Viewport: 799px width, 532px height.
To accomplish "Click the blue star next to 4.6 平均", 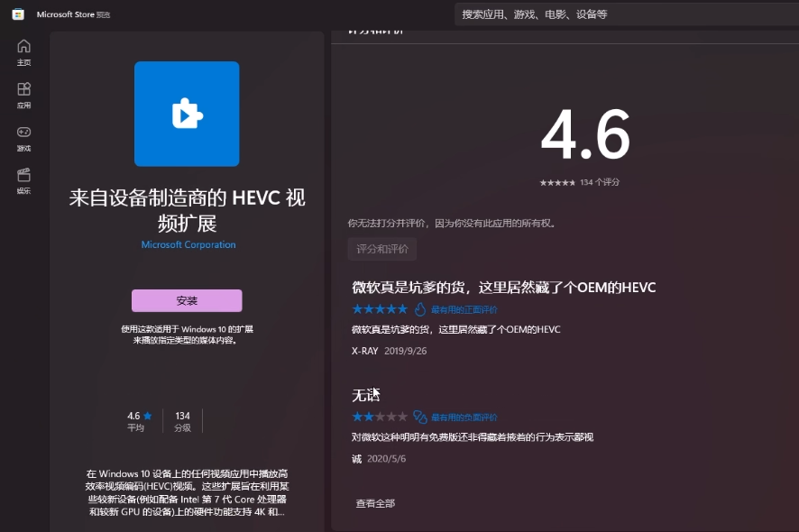I will pos(148,416).
